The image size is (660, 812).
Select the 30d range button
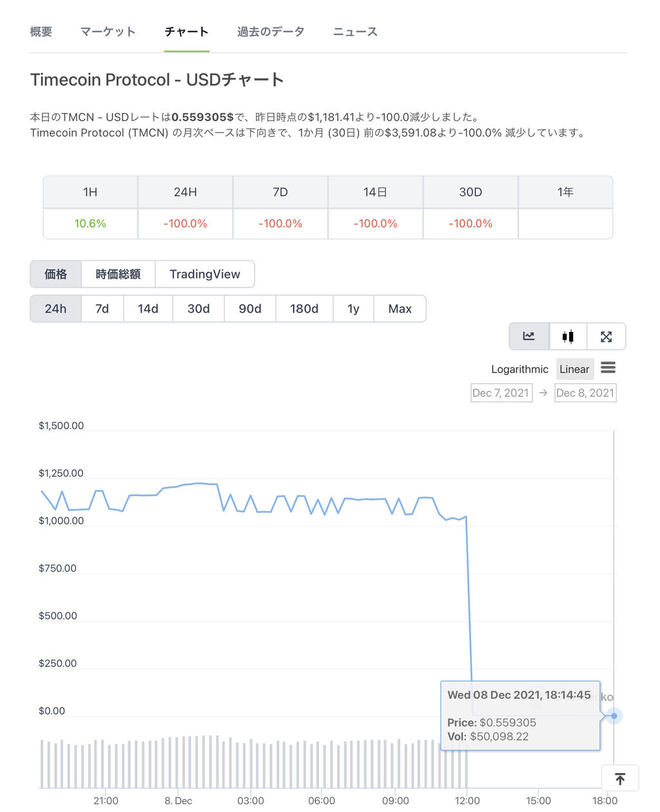click(199, 309)
